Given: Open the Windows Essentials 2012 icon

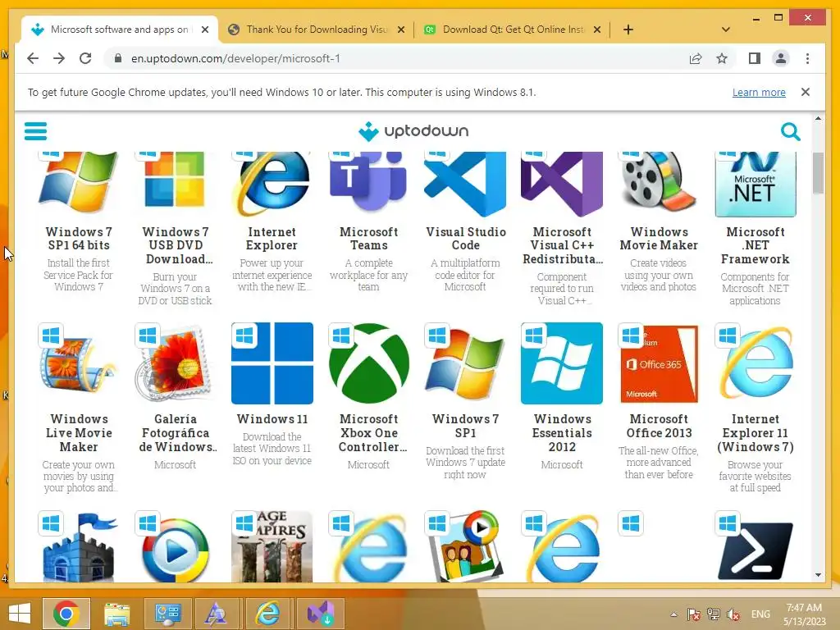Looking at the screenshot, I should click(562, 363).
